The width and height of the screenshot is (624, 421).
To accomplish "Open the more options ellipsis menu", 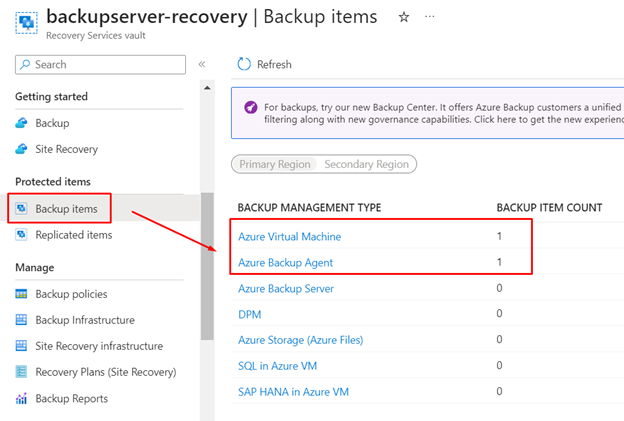I will 429,17.
